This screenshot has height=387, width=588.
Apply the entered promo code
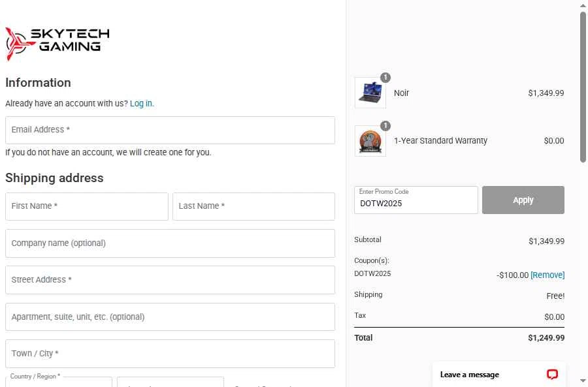[523, 200]
